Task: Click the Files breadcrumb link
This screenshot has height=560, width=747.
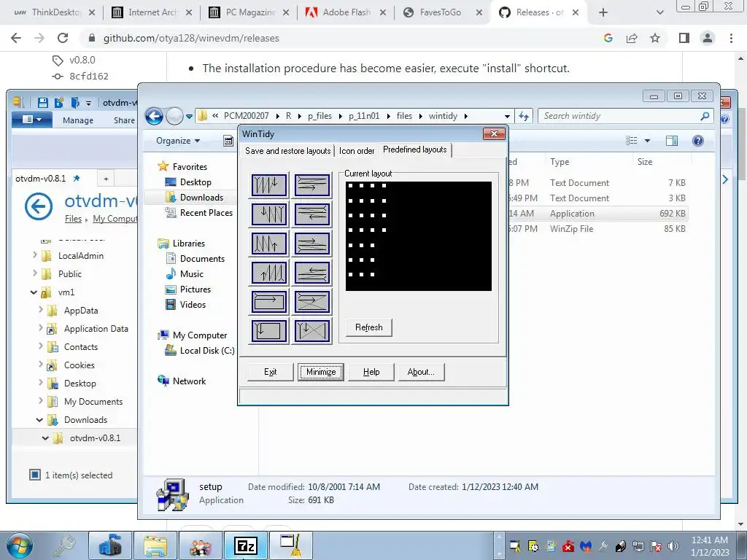Action: coord(73,219)
